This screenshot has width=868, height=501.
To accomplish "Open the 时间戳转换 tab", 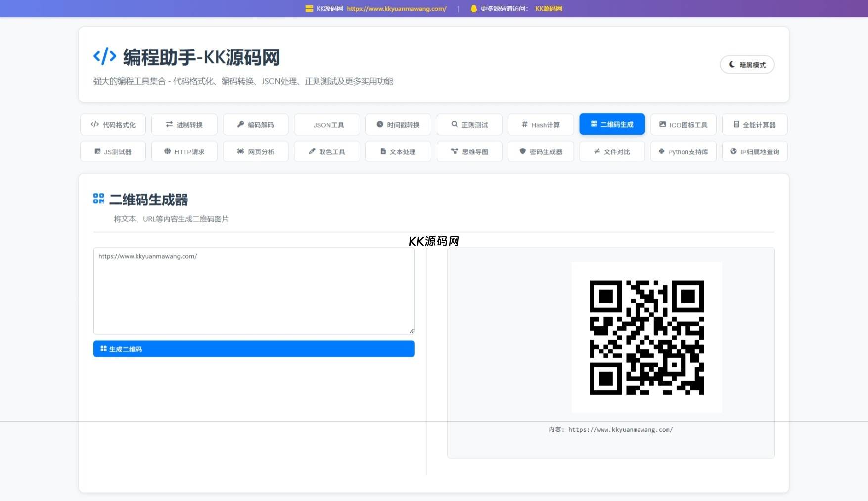I will [x=398, y=124].
